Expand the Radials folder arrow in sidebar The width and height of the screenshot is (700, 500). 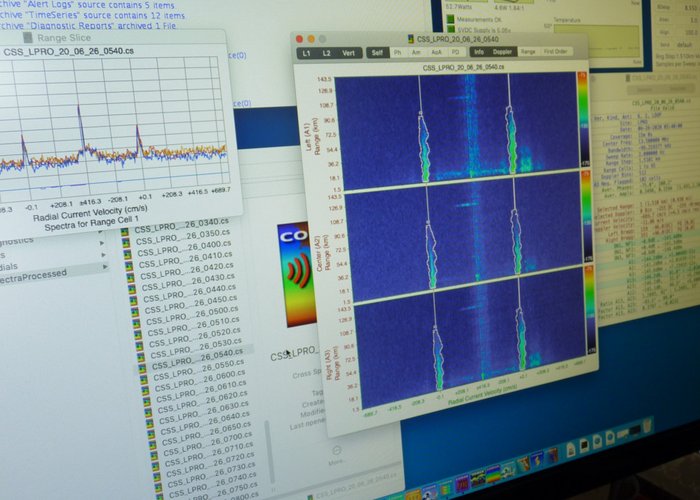coord(103,254)
